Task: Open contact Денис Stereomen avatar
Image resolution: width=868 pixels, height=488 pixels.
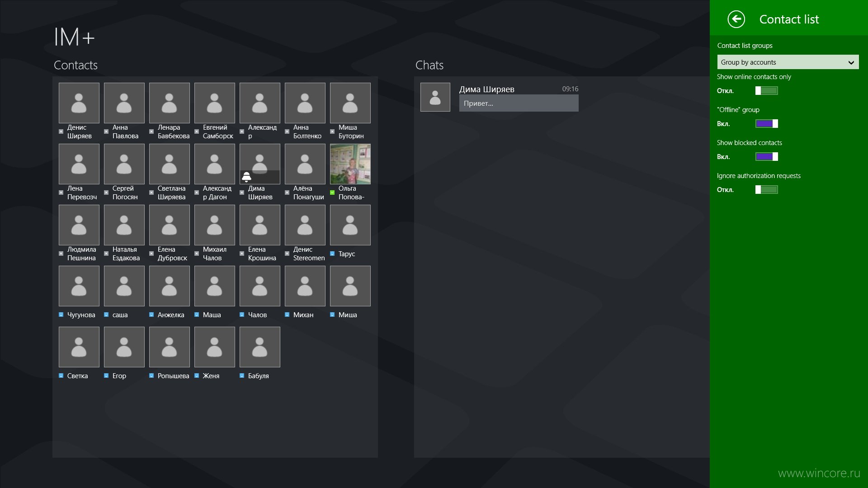Action: pyautogui.click(x=305, y=225)
